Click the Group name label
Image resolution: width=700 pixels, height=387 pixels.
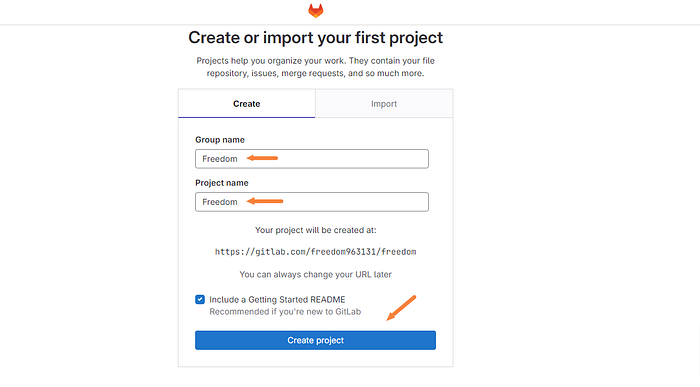pos(220,140)
